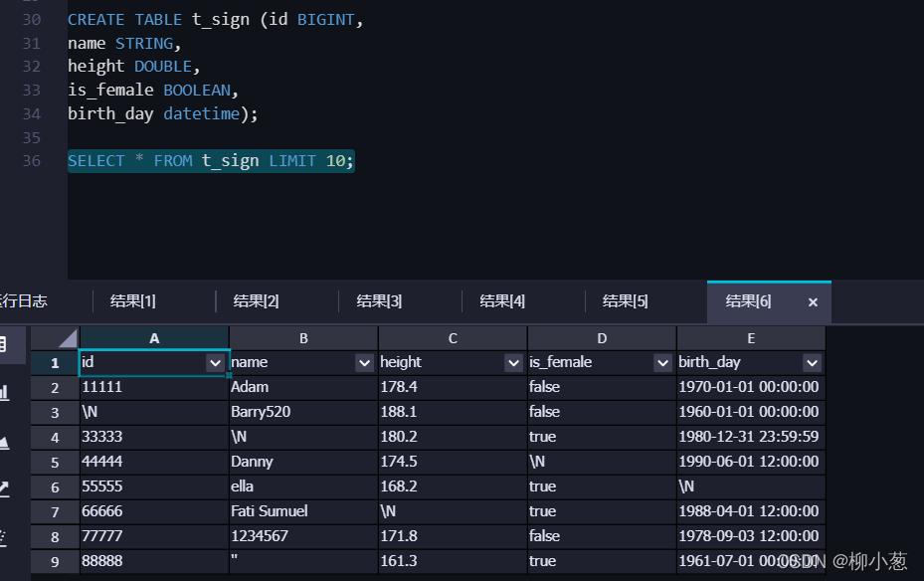Select column E header
This screenshot has height=581, width=924.
coord(751,338)
